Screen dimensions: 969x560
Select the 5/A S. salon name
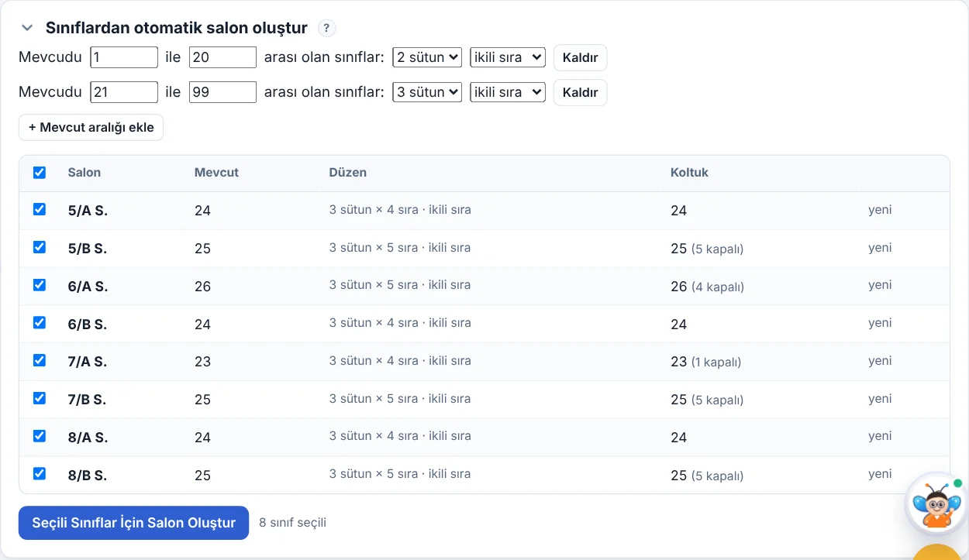88,211
